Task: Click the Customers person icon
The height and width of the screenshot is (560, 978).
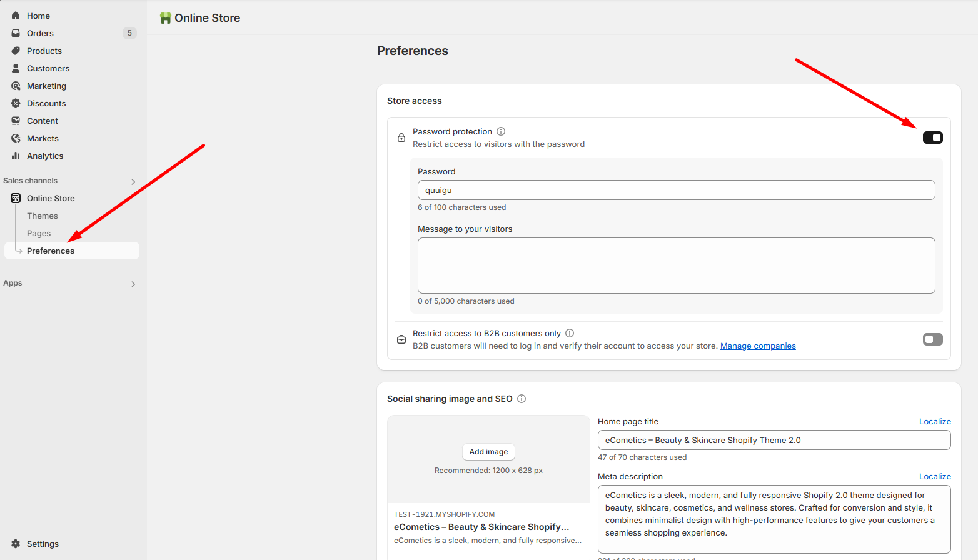Action: (16, 68)
